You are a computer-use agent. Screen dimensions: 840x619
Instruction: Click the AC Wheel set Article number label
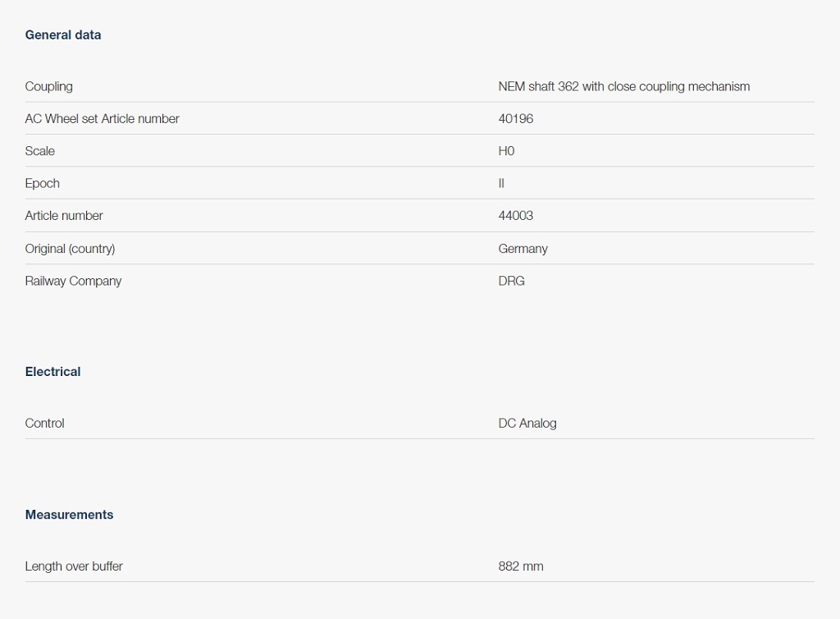pyautogui.click(x=102, y=118)
